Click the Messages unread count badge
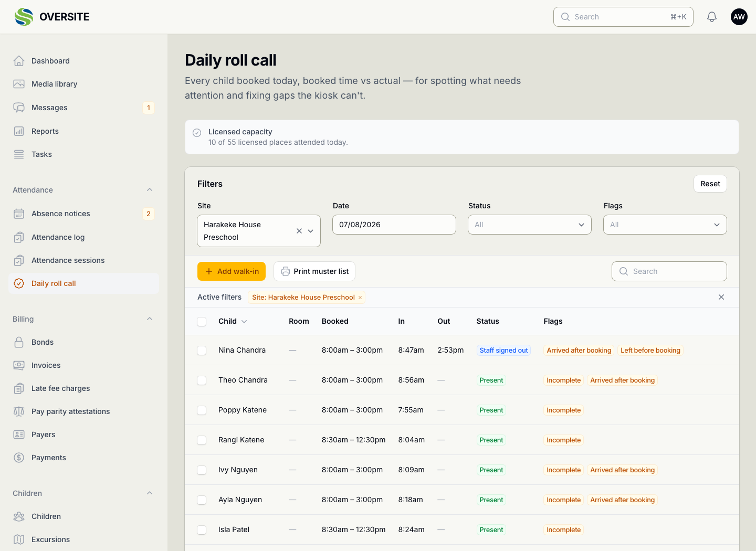Viewport: 756px width, 551px height. pyautogui.click(x=149, y=108)
